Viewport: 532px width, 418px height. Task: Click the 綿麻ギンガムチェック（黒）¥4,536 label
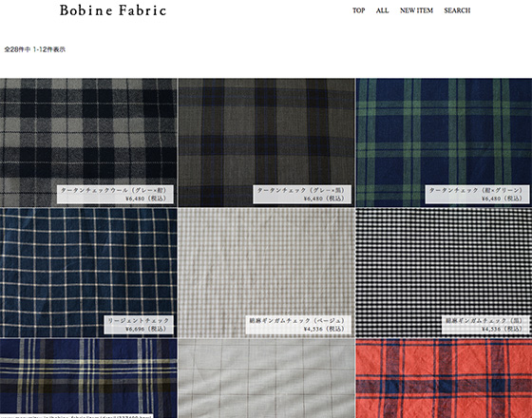click(485, 324)
